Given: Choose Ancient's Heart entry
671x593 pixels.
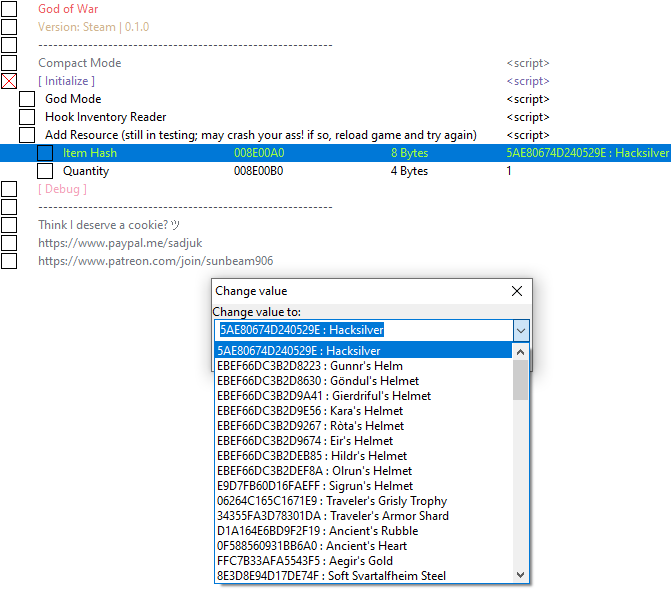Looking at the screenshot, I should tap(363, 546).
